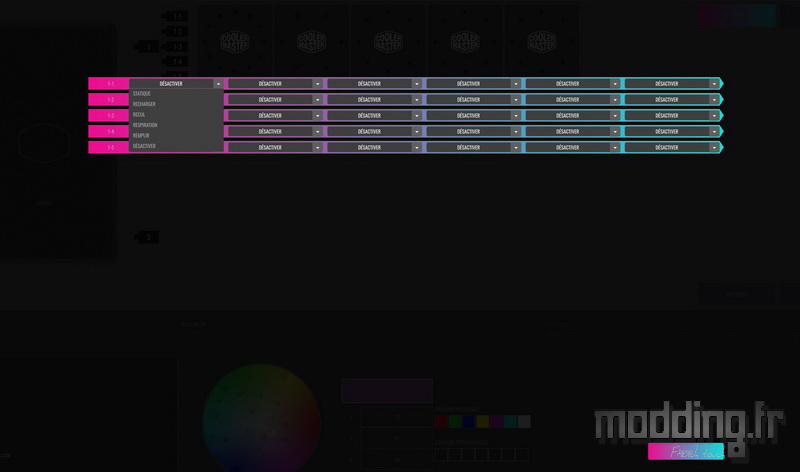800x472 pixels.
Task: Open the third-column dropdown in row 1-2
Action: tap(374, 100)
